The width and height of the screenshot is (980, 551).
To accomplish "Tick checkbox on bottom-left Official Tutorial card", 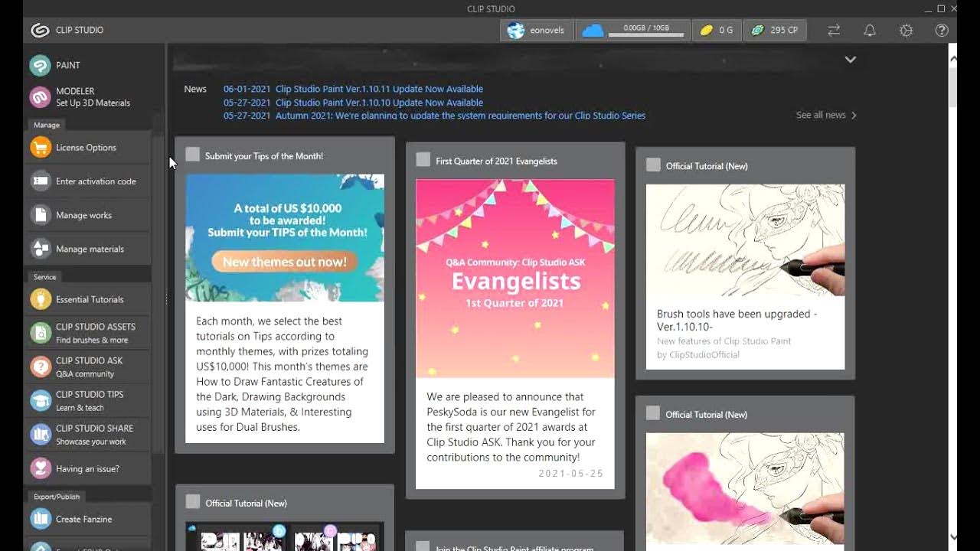I will (192, 501).
